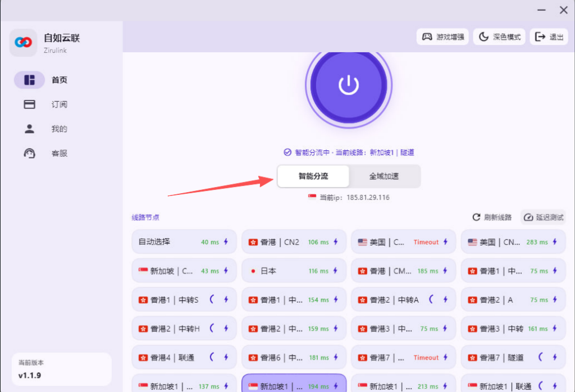Click lightning icon on 香港2 | 中转H card
575x392 pixels.
click(x=226, y=328)
